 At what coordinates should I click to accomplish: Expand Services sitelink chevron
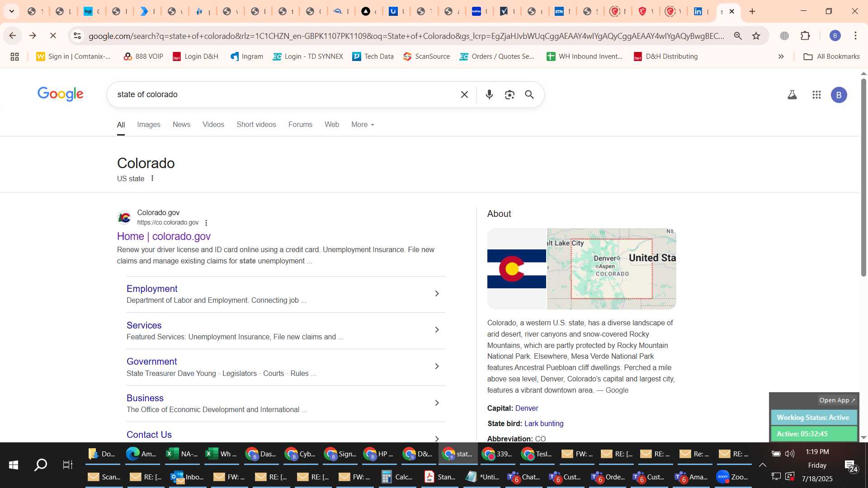click(x=437, y=330)
